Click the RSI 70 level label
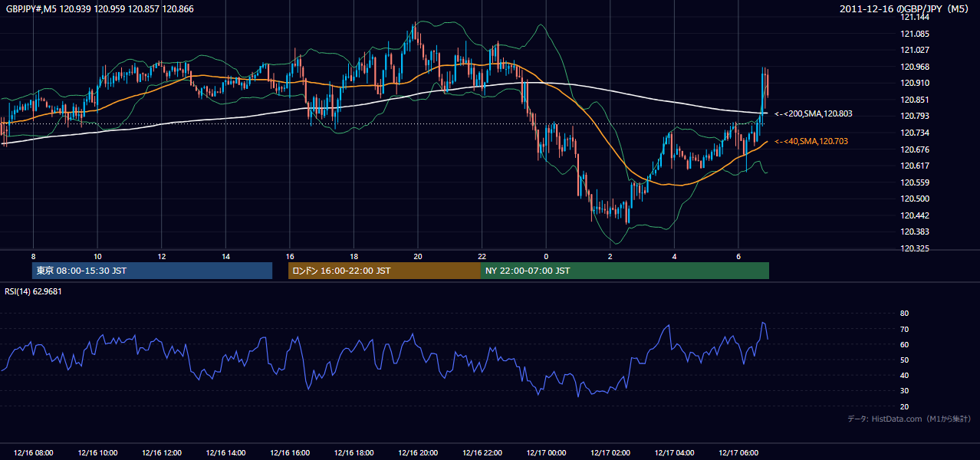Screen dimensions: 980x460 (904, 329)
